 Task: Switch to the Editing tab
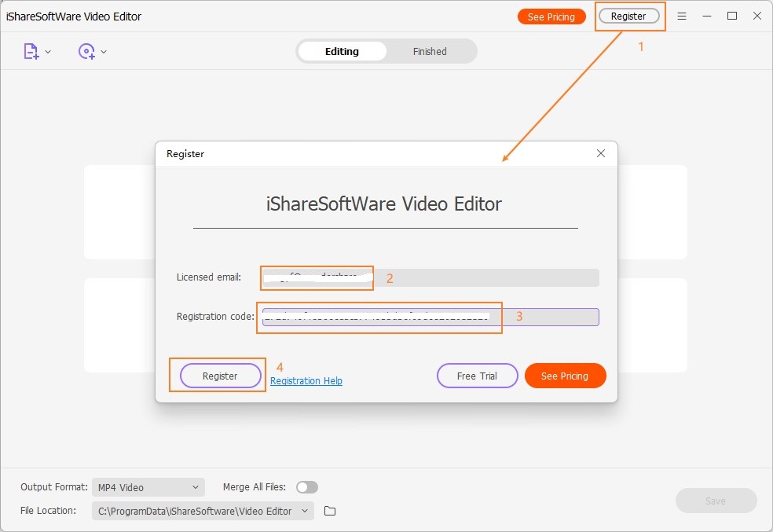343,51
